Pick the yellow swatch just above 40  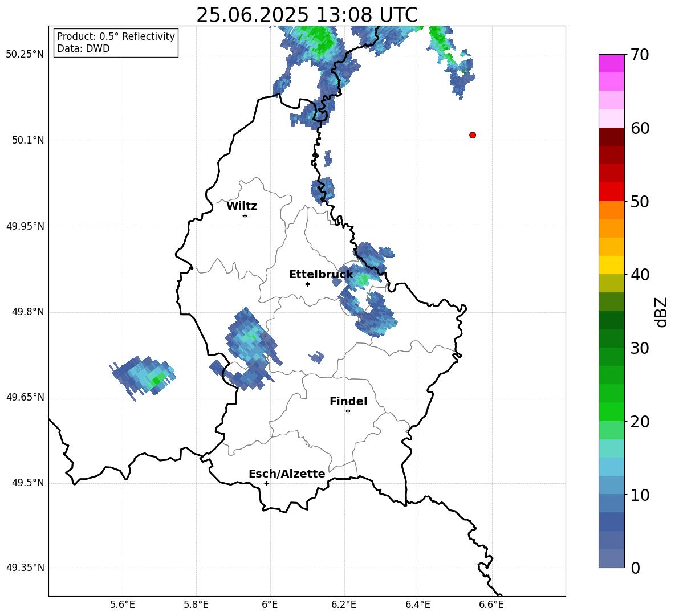click(611, 265)
